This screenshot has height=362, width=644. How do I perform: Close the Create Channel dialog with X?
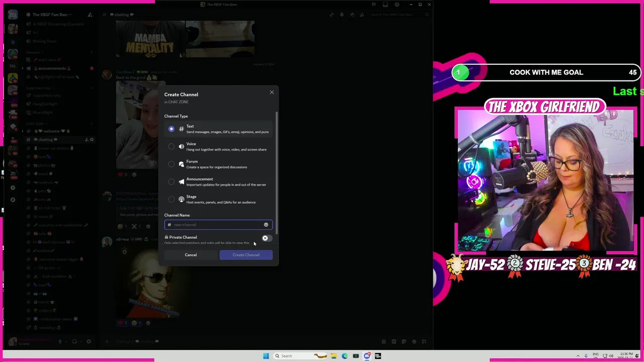point(272,93)
